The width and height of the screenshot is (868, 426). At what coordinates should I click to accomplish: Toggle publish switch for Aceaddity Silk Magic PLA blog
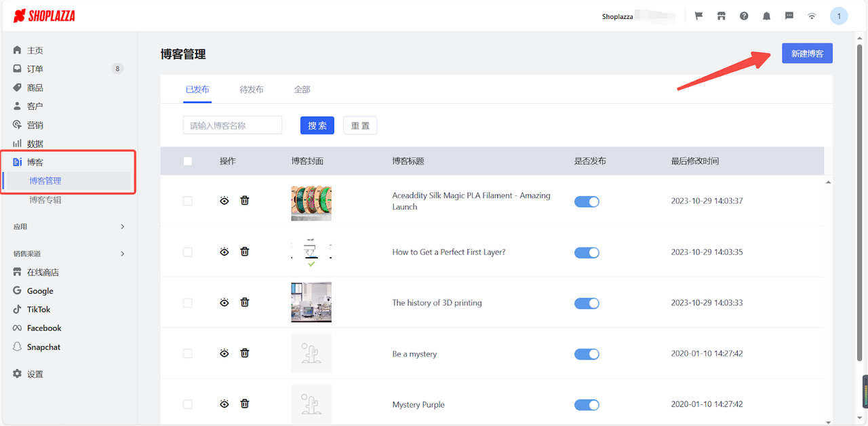point(587,201)
